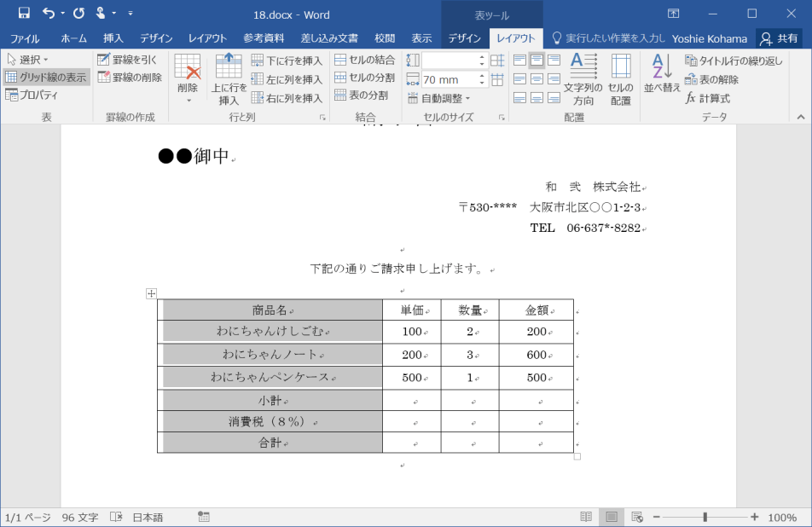Viewport: 812px width, 527px height.
Task: Open table プロパティ
Action: [x=32, y=95]
